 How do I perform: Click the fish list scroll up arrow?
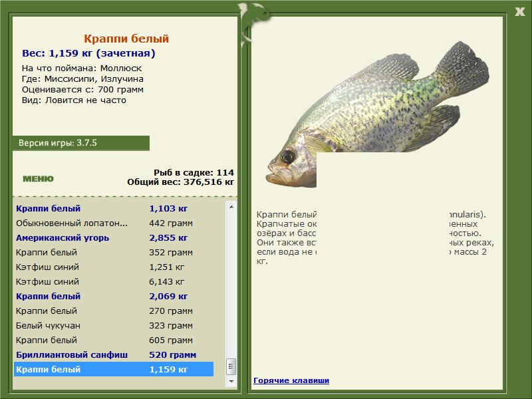pos(231,207)
